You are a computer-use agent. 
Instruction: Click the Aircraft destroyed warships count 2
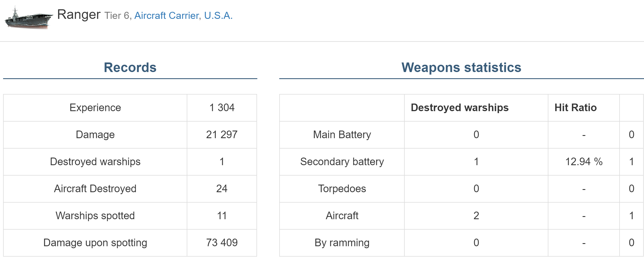click(476, 216)
